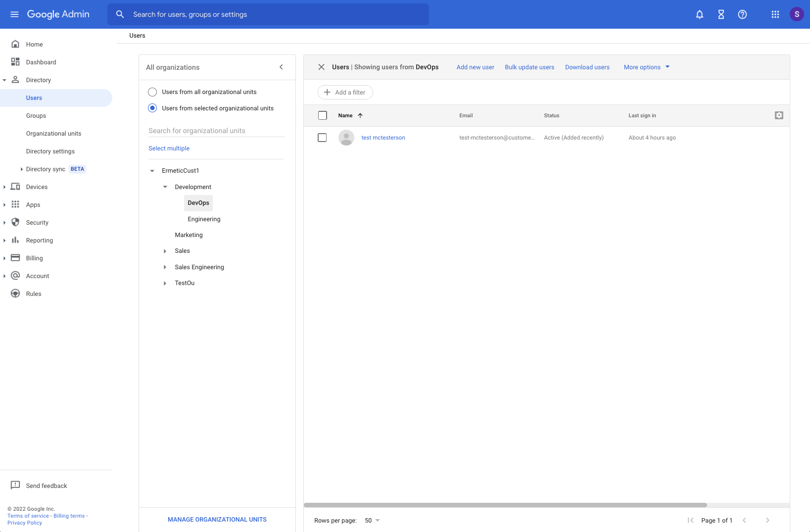
Task: Open the help question mark icon
Action: 742,14
